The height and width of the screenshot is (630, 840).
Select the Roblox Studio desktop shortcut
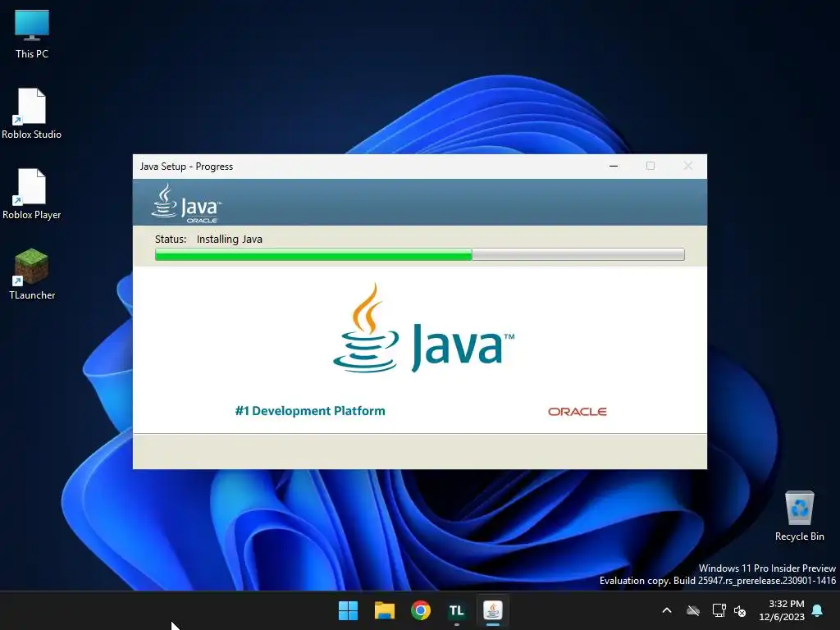(x=32, y=113)
